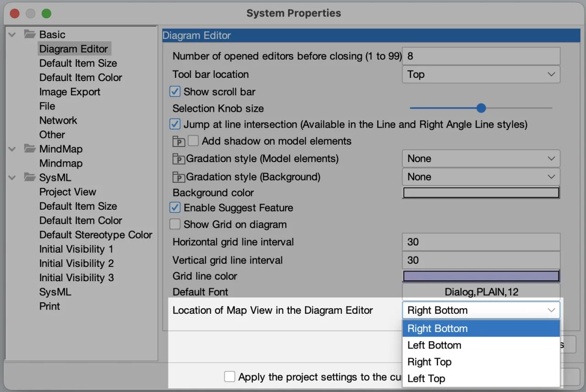Close the Location of Map View combo box
The height and width of the screenshot is (392, 586).
[481, 310]
